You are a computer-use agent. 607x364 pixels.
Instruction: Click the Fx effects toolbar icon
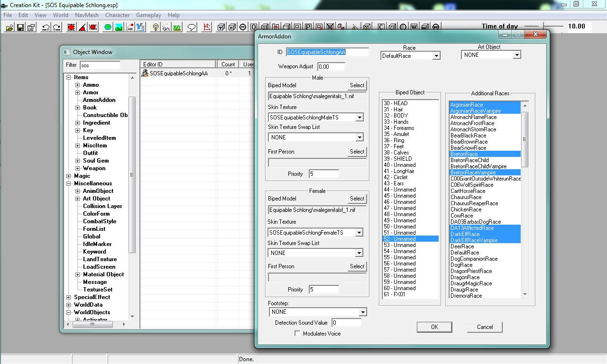pyautogui.click(x=140, y=27)
